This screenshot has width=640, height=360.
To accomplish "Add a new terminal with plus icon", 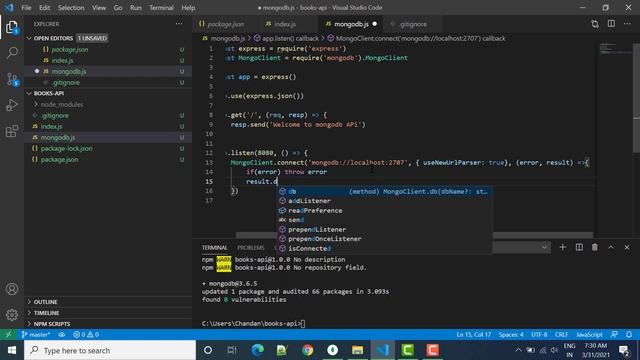I will click(562, 247).
